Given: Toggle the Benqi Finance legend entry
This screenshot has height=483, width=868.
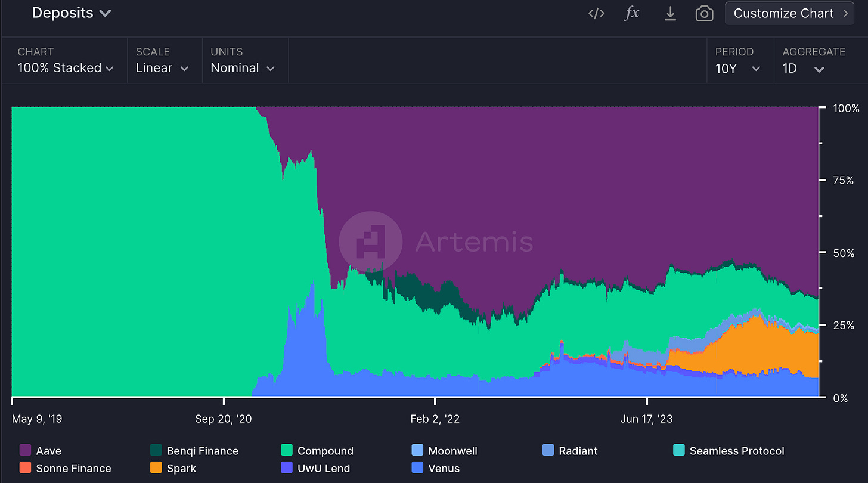Looking at the screenshot, I should tap(194, 451).
